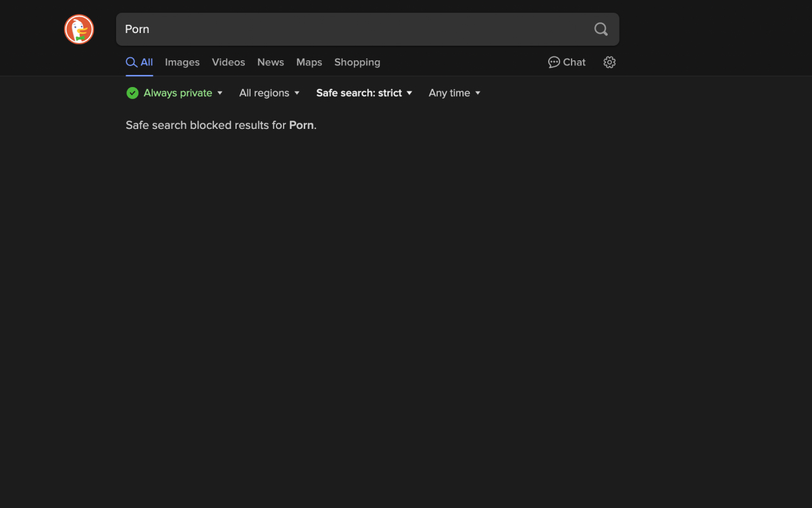Image resolution: width=812 pixels, height=508 pixels.
Task: Click the green Always private checkmark icon
Action: coord(133,93)
